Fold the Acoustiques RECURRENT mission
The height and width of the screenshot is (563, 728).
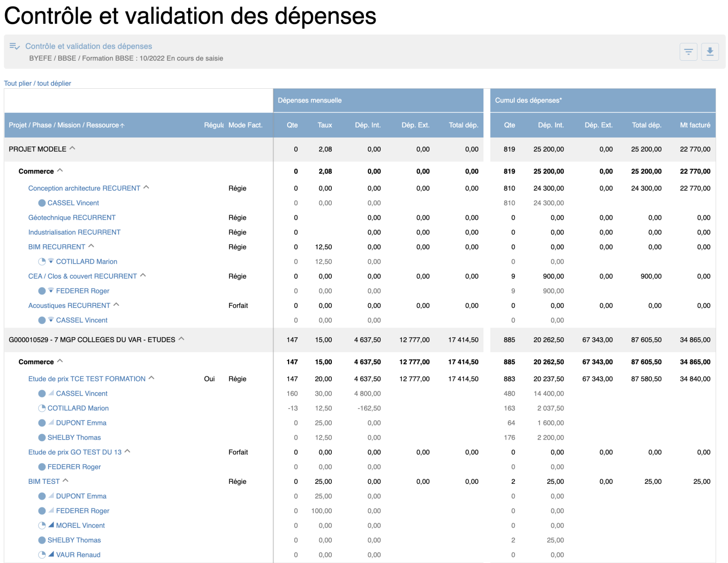pos(117,305)
